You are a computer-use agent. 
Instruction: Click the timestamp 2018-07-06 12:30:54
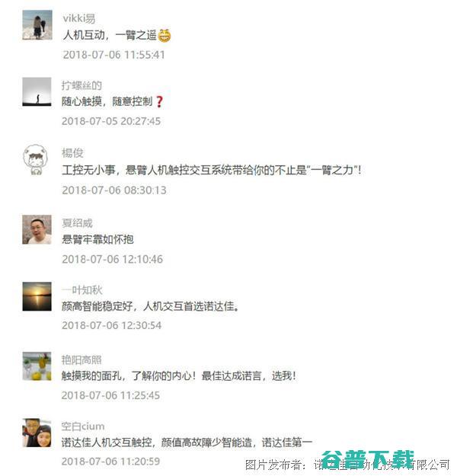112,325
